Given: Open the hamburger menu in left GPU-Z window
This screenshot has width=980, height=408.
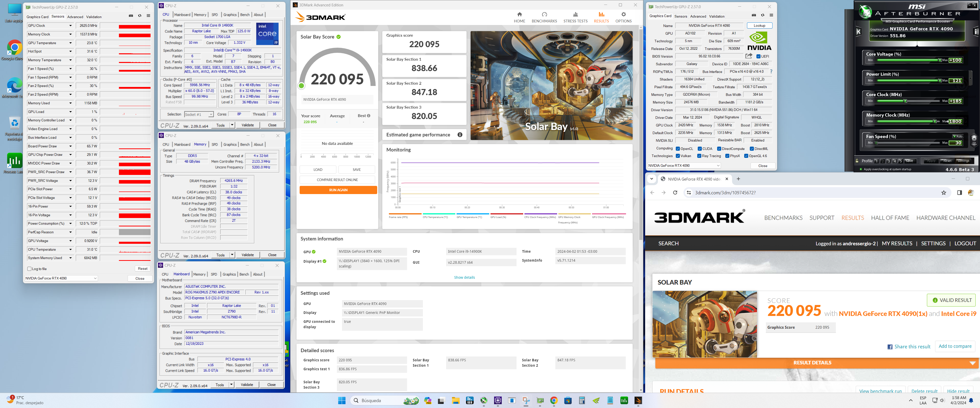Looking at the screenshot, I should (x=148, y=16).
